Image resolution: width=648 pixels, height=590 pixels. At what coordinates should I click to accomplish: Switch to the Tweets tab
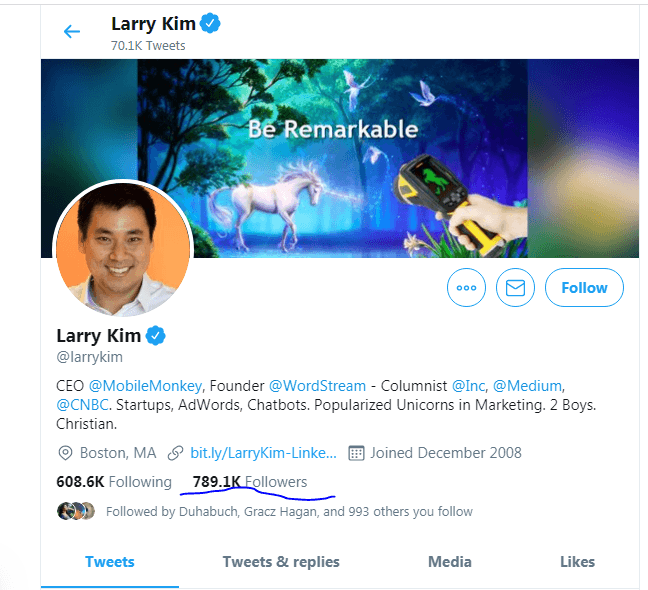click(110, 562)
